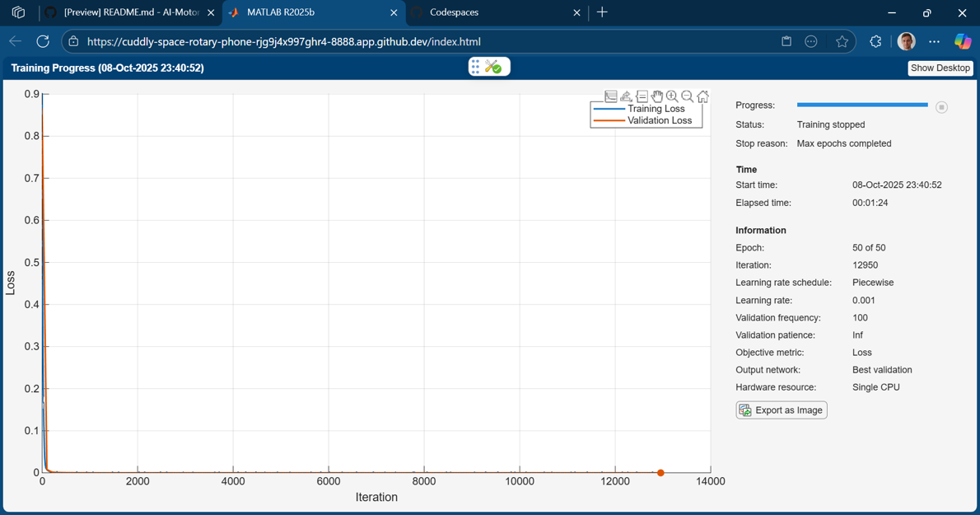Open the Copilot sidebar icon
The width and height of the screenshot is (980, 515).
962,41
